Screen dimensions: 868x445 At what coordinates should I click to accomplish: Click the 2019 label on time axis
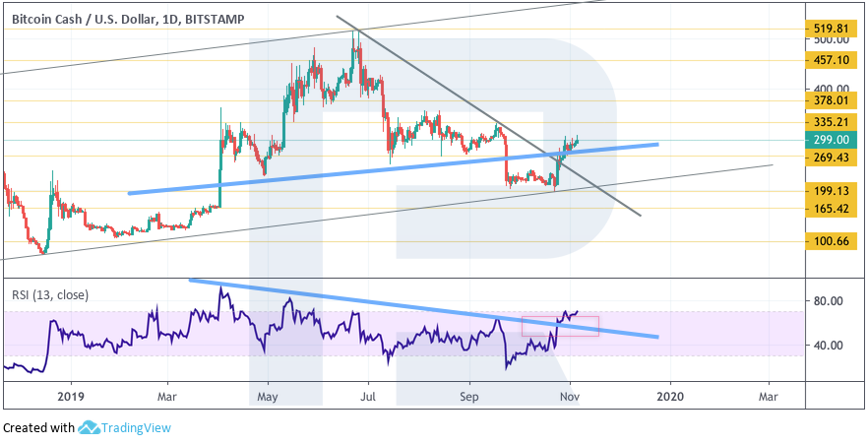pos(72,396)
